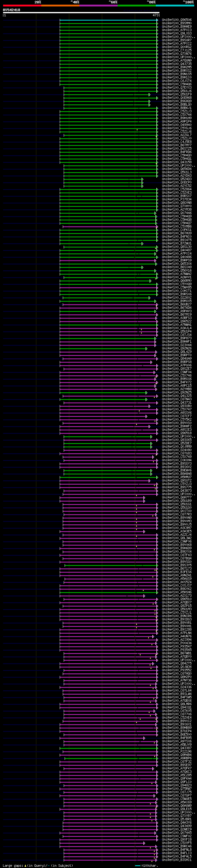Click the arrowhead of the UniRef100_O22602 hit
Viewport: 197px width, 868px height.
point(150,298)
